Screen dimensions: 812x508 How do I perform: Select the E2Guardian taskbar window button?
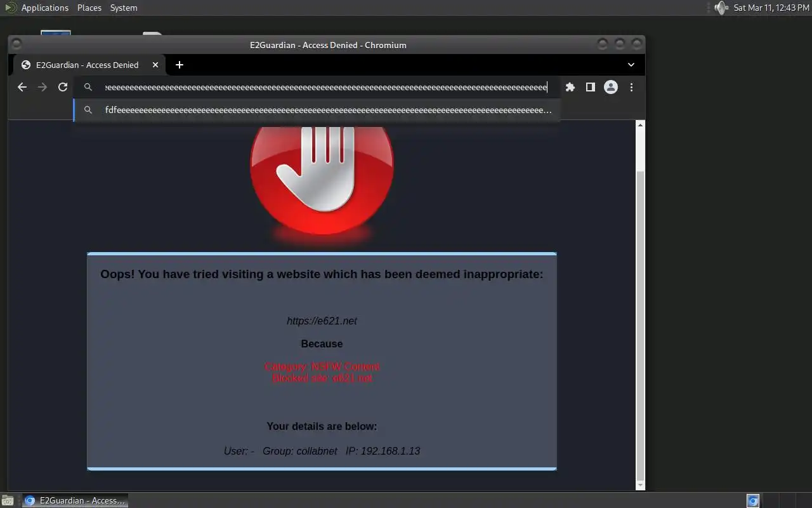(x=75, y=500)
